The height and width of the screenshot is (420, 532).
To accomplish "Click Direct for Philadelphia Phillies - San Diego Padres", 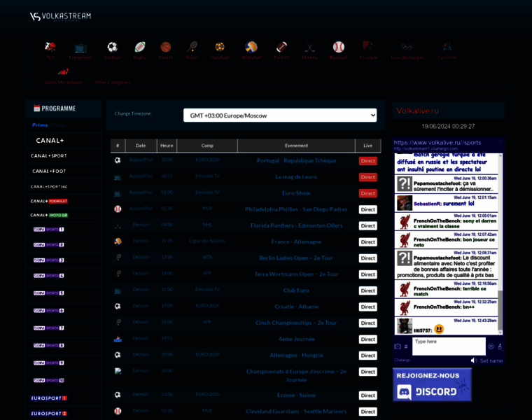I will (x=367, y=210).
